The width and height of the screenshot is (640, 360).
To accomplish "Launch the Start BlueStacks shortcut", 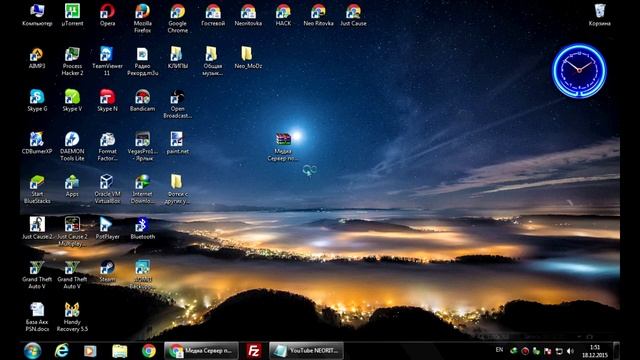I will [x=37, y=189].
